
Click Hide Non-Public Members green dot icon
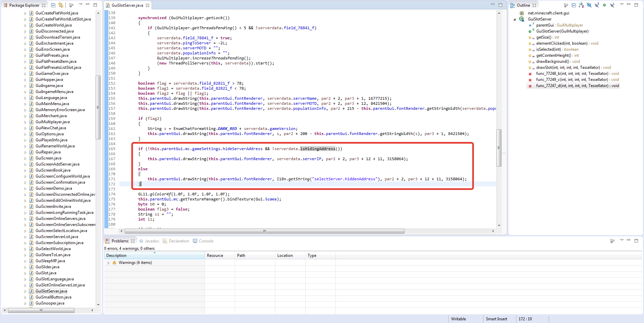point(604,5)
